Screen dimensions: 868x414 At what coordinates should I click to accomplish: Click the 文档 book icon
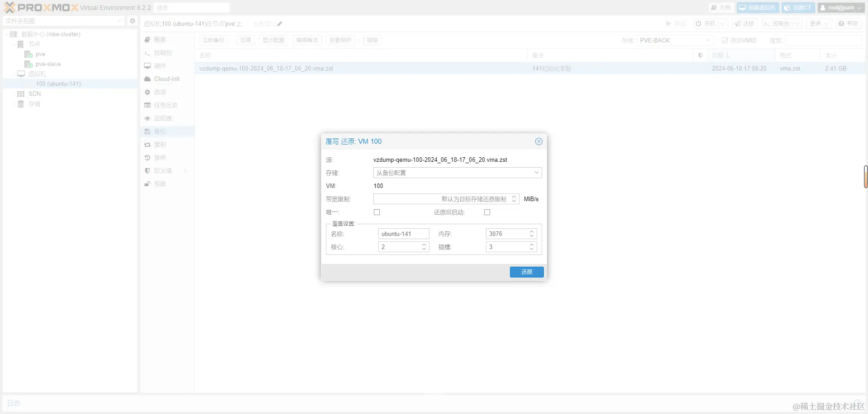714,8
